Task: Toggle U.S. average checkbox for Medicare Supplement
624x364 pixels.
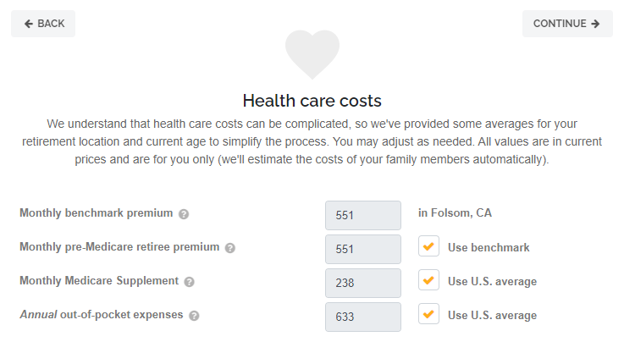Action: (428, 280)
